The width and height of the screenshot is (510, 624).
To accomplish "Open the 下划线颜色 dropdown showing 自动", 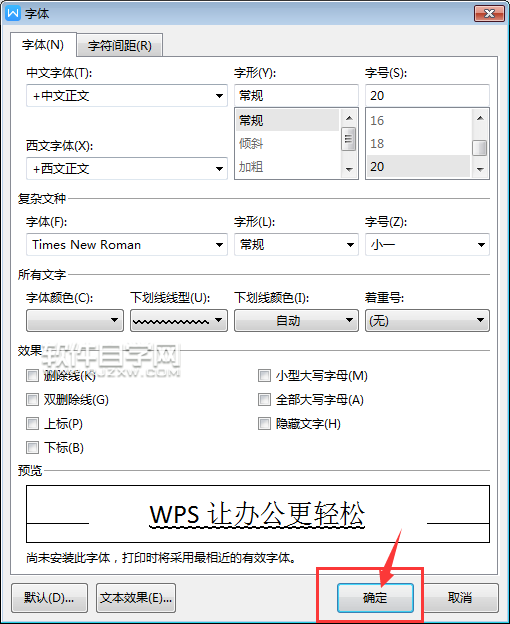I will (296, 320).
